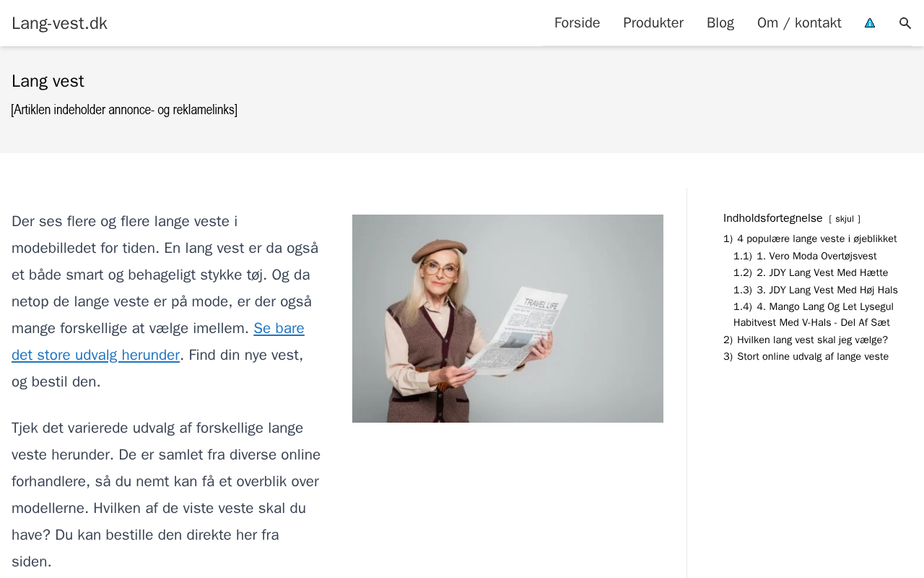Open the Lang-vest.dk site title
This screenshot has width=924, height=578.
click(x=59, y=23)
